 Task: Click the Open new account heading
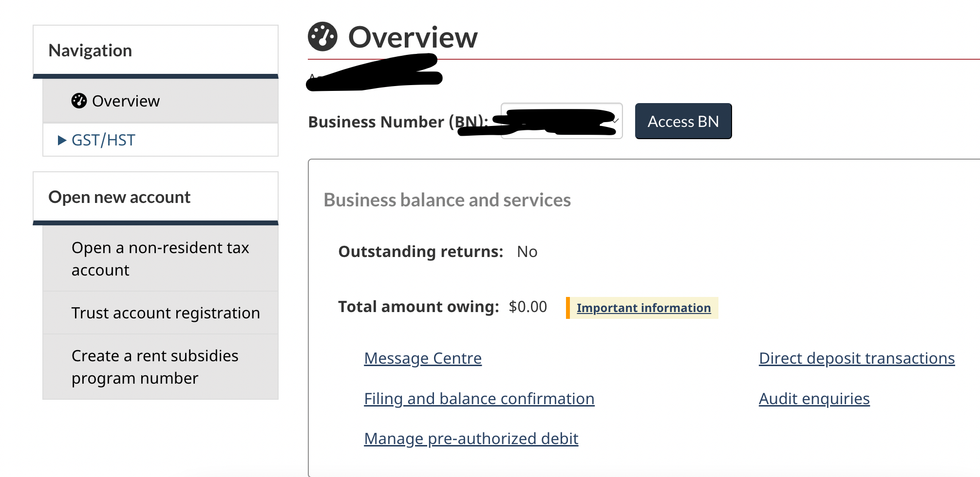click(x=119, y=197)
